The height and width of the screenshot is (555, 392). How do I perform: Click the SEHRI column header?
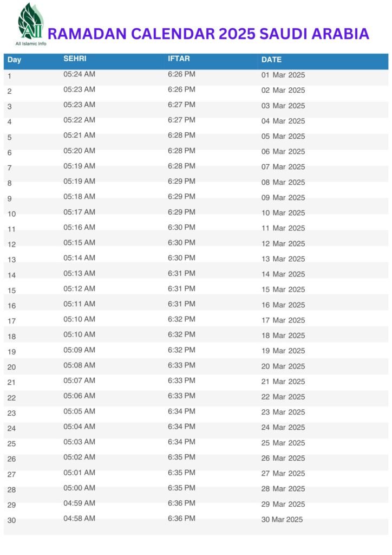coord(75,59)
